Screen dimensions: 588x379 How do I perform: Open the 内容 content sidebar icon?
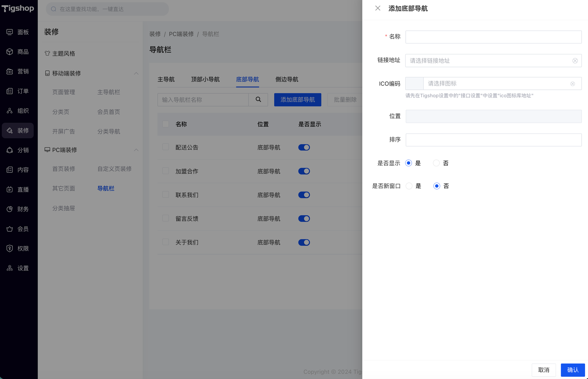coord(10,170)
